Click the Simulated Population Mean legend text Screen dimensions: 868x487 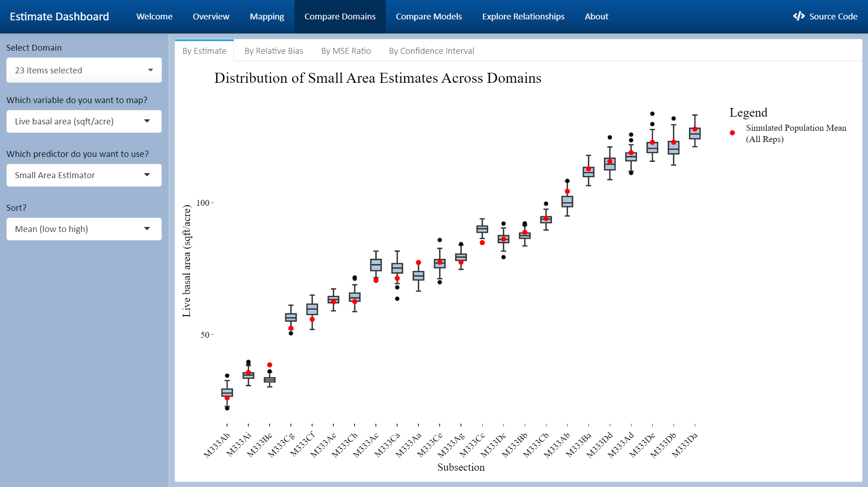[x=796, y=133]
